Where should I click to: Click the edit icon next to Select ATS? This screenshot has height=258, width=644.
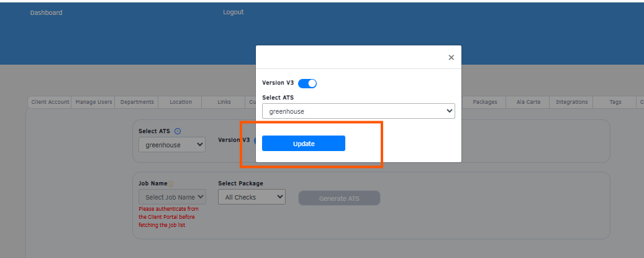point(178,131)
